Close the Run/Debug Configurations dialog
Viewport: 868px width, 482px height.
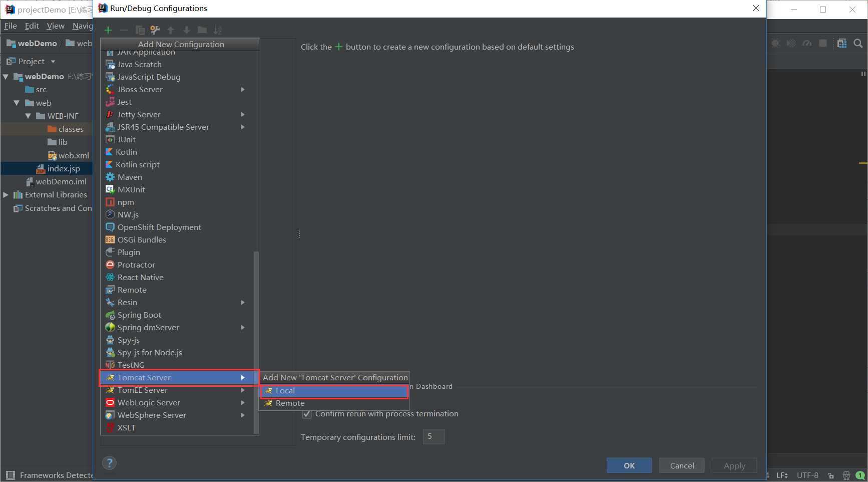click(756, 8)
